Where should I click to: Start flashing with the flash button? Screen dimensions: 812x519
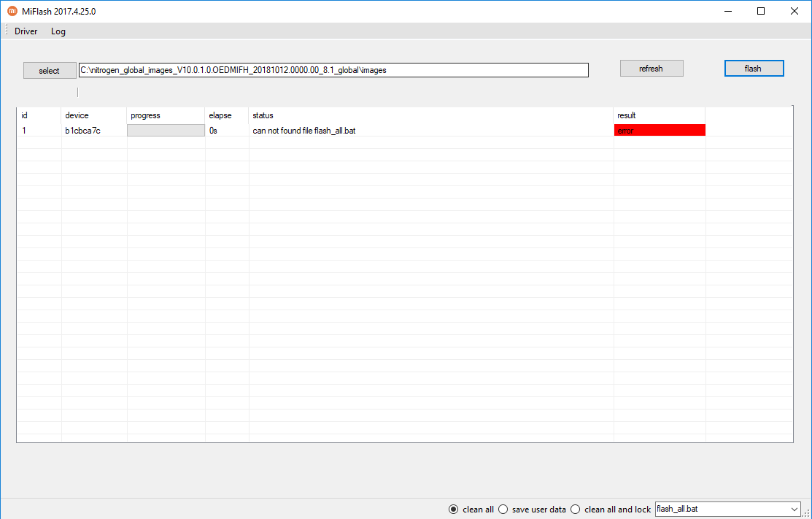coord(754,69)
